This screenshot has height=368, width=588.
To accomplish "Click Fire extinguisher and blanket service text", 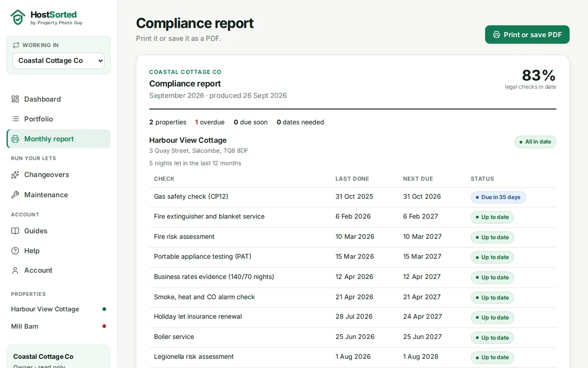I will coord(209,216).
